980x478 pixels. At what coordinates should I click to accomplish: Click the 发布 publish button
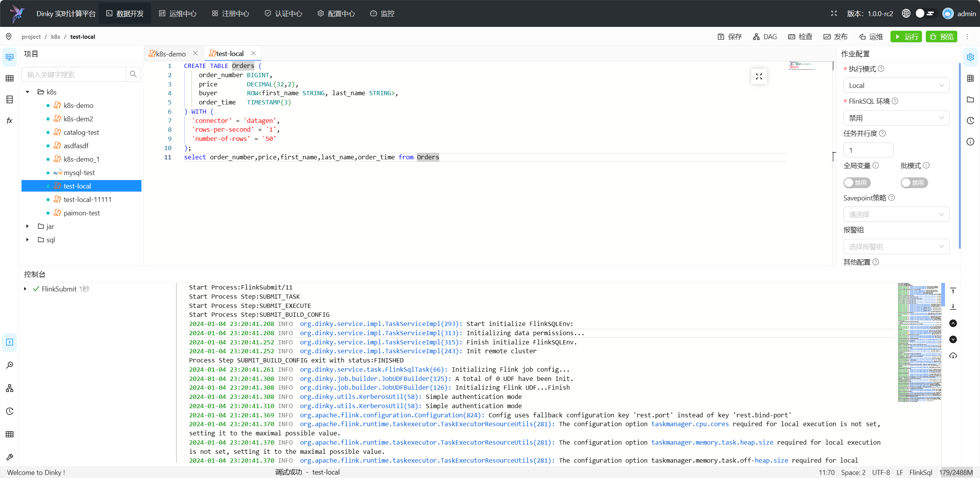click(835, 37)
